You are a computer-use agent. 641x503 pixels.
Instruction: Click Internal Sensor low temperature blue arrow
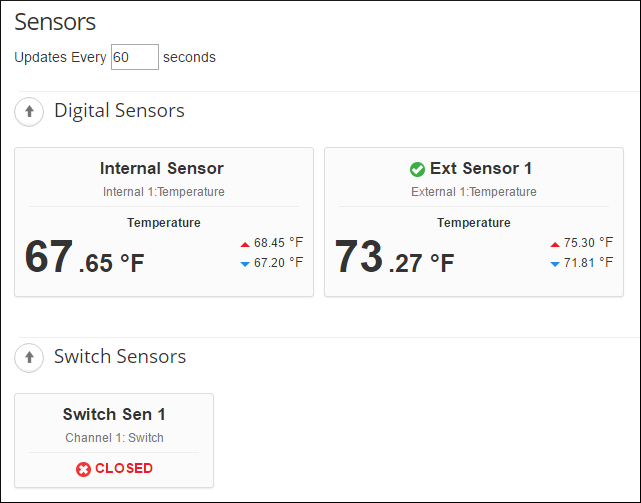[244, 263]
